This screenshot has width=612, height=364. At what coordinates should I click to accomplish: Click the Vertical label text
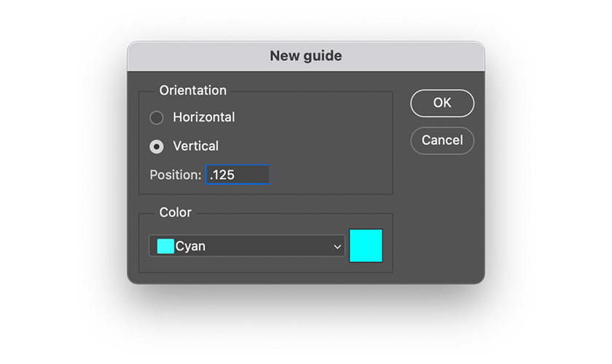click(195, 146)
